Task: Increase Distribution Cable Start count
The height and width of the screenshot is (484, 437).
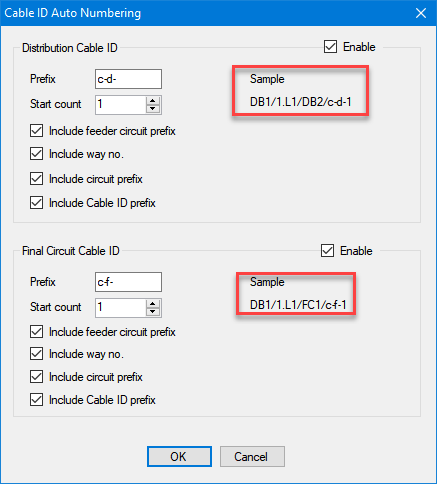Action: pyautogui.click(x=153, y=101)
